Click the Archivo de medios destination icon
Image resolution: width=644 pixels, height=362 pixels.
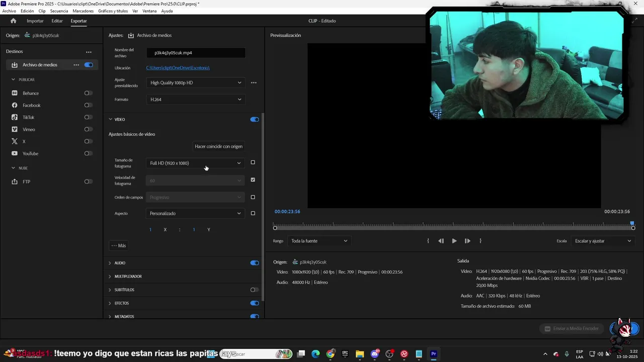coord(15,65)
